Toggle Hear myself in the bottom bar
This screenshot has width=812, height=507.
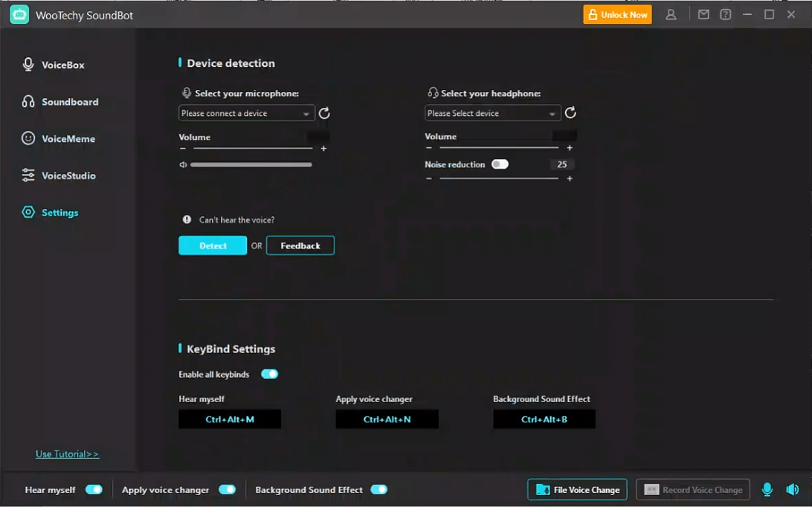click(94, 489)
